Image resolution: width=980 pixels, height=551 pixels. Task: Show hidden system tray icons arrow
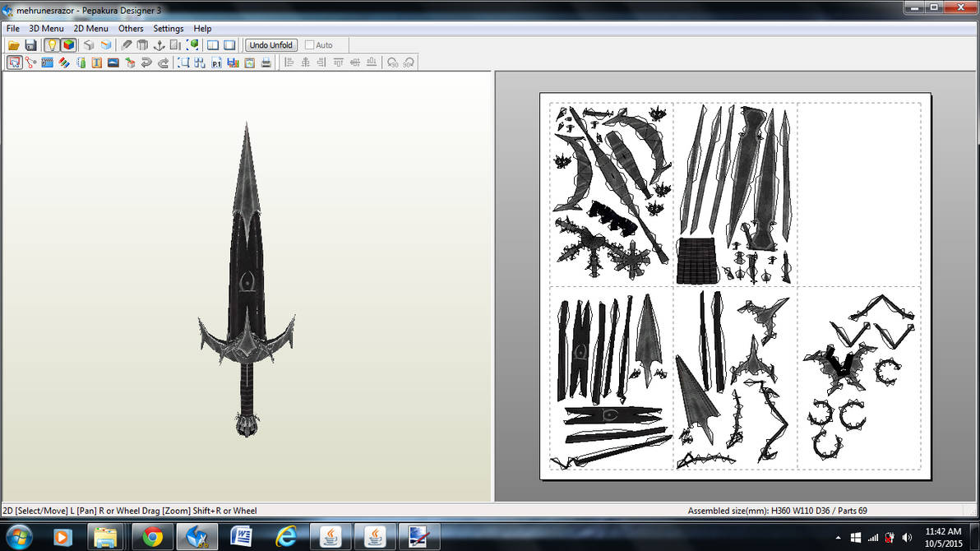(838, 537)
